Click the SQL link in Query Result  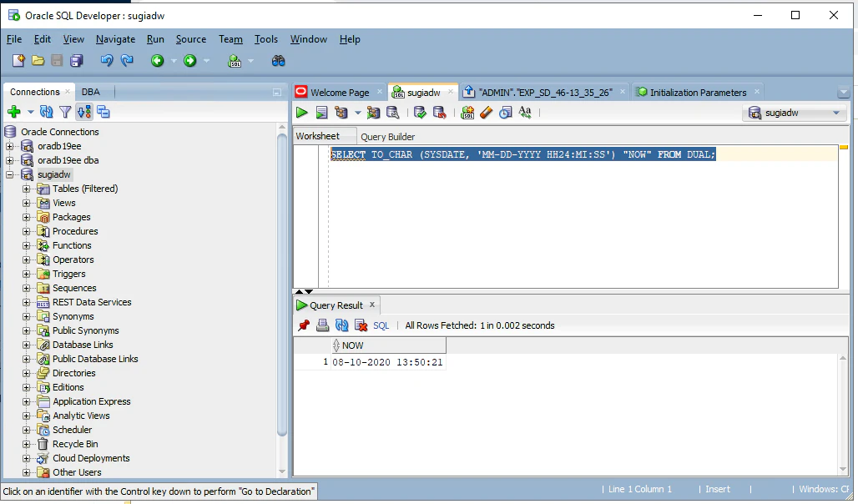[381, 325]
